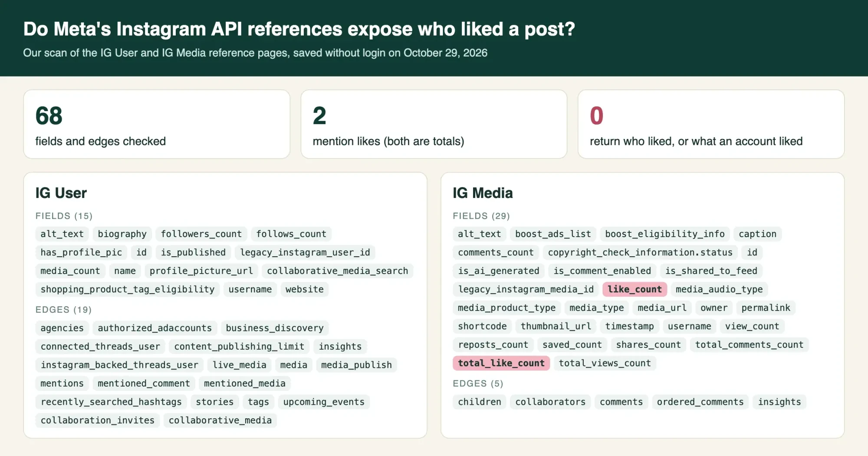
Task: Select collaborative_media_search chip
Action: coord(338,271)
